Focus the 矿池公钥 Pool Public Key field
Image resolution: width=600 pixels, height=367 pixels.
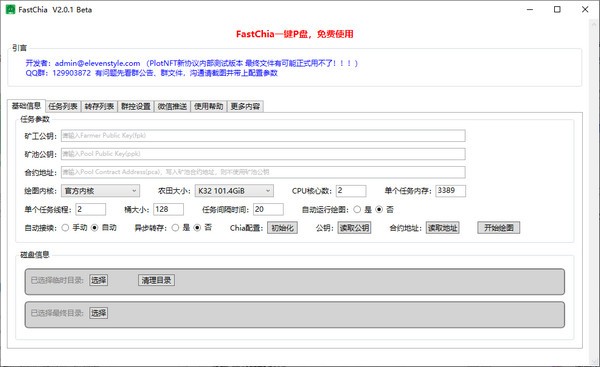pos(263,154)
